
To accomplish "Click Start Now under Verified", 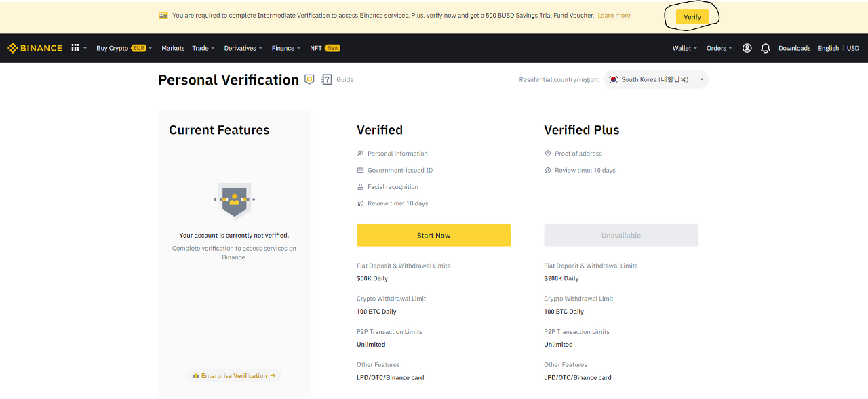I will 434,235.
